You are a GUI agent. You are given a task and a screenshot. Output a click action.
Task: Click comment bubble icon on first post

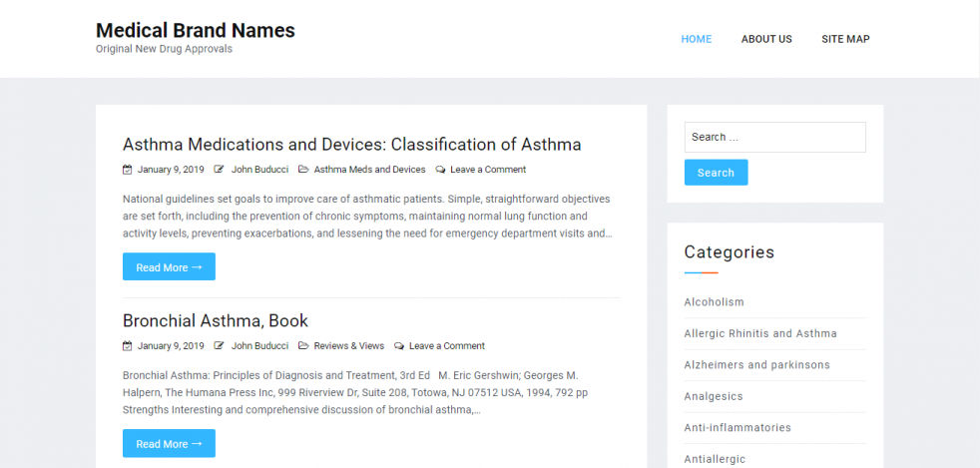point(441,170)
